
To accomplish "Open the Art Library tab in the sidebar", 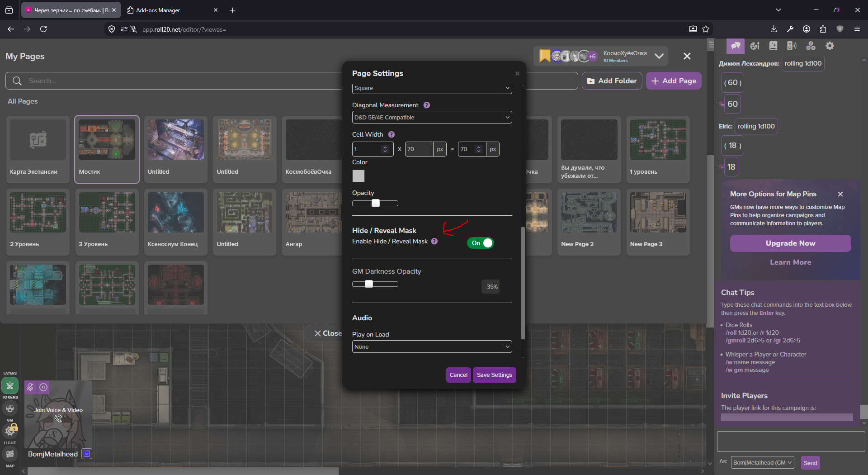I will pyautogui.click(x=755, y=46).
